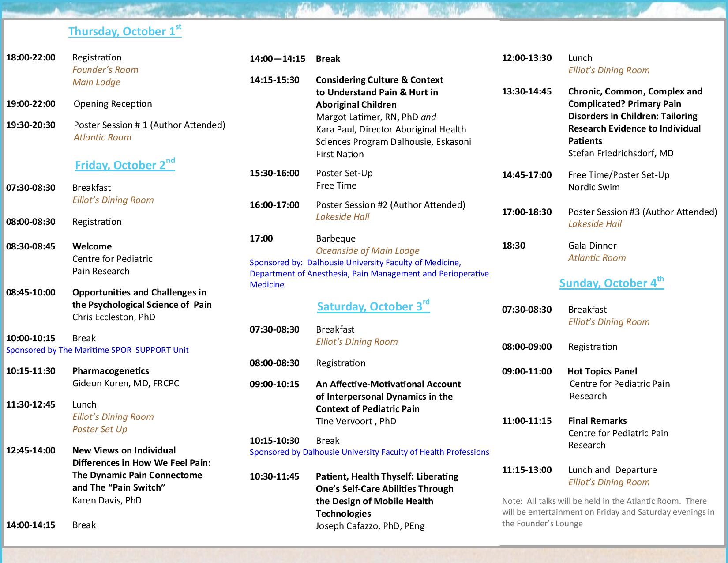Image resolution: width=728 pixels, height=563 pixels.
Task: Click the Friday, October 2nd heading
Action: [125, 164]
